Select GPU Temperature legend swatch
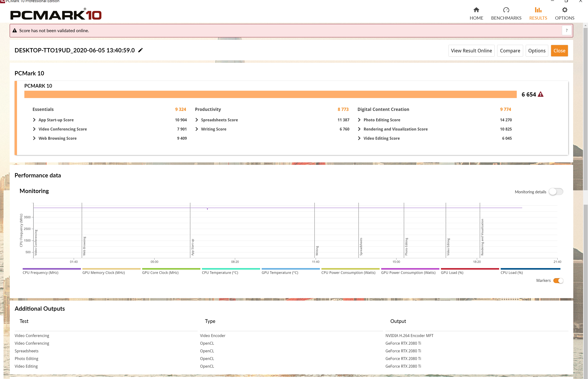 tap(291, 269)
